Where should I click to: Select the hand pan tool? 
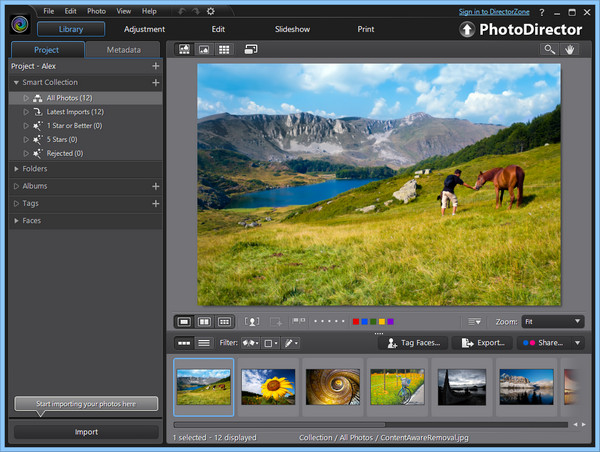571,49
